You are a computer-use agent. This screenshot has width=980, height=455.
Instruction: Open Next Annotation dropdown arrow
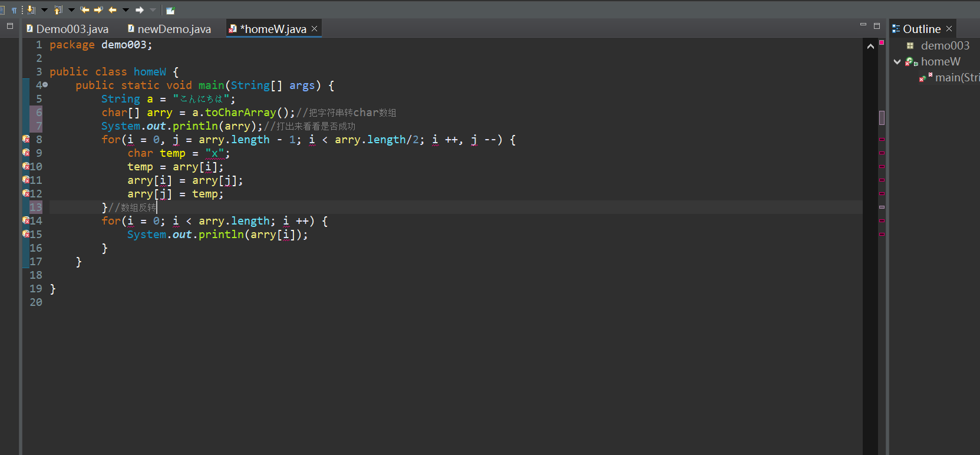tap(44, 10)
